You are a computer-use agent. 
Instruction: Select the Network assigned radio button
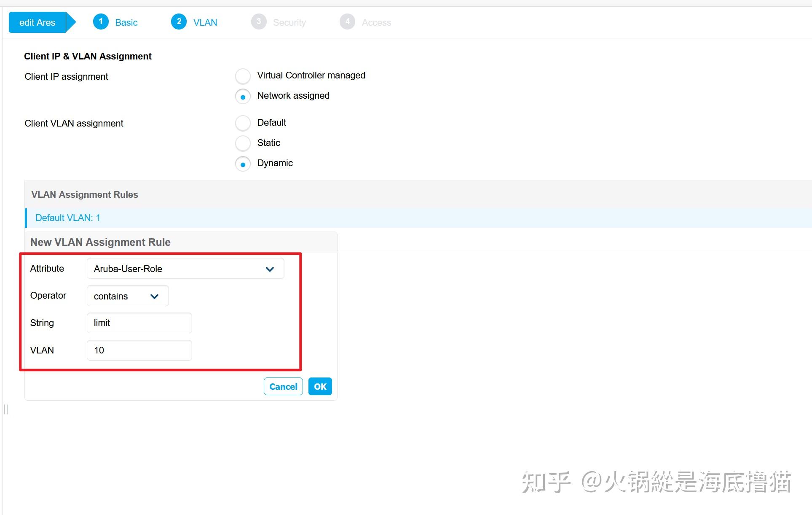(243, 96)
